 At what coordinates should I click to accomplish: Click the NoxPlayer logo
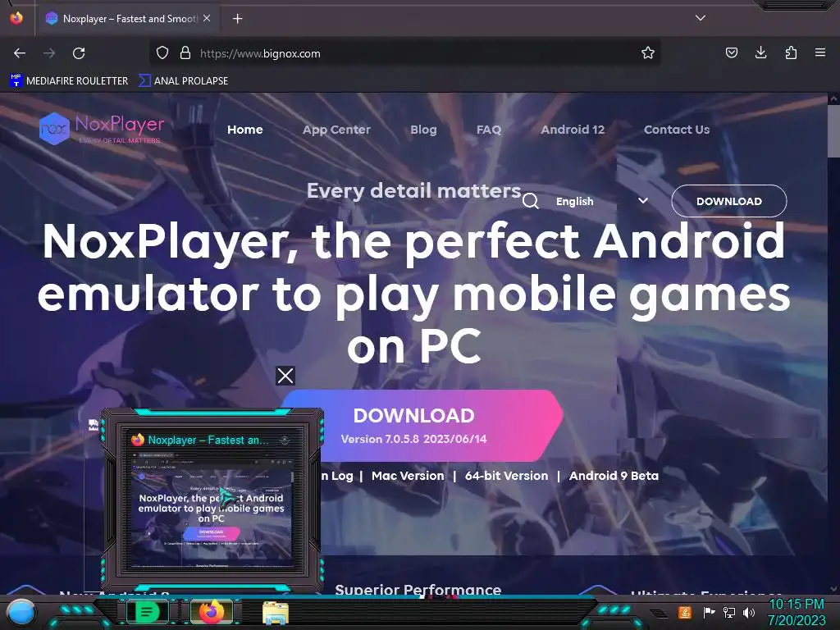[102, 129]
